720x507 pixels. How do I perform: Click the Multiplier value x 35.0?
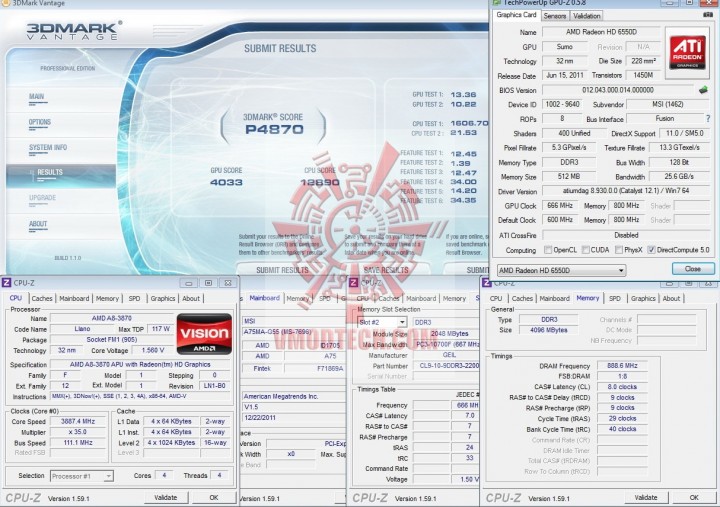pos(78,432)
